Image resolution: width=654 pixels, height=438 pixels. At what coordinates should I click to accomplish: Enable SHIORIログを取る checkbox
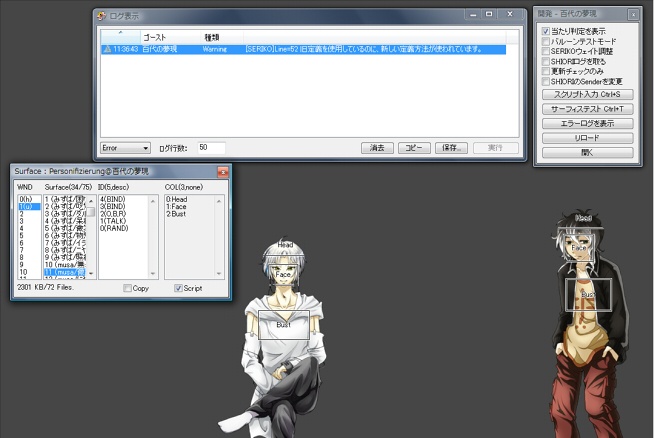(546, 61)
